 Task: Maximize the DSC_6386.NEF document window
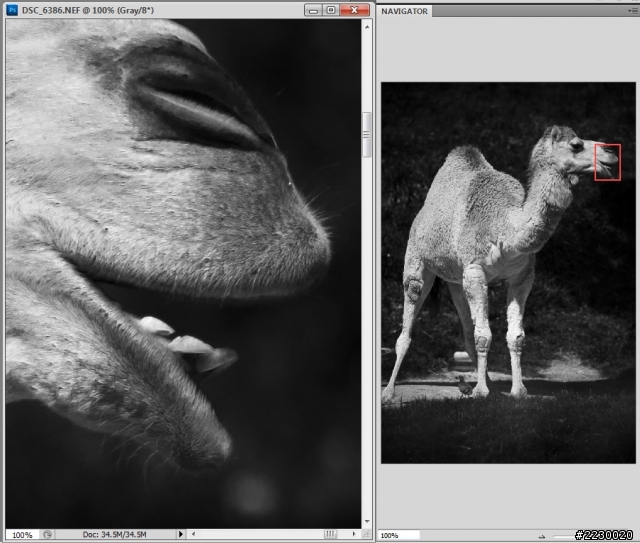(x=331, y=10)
